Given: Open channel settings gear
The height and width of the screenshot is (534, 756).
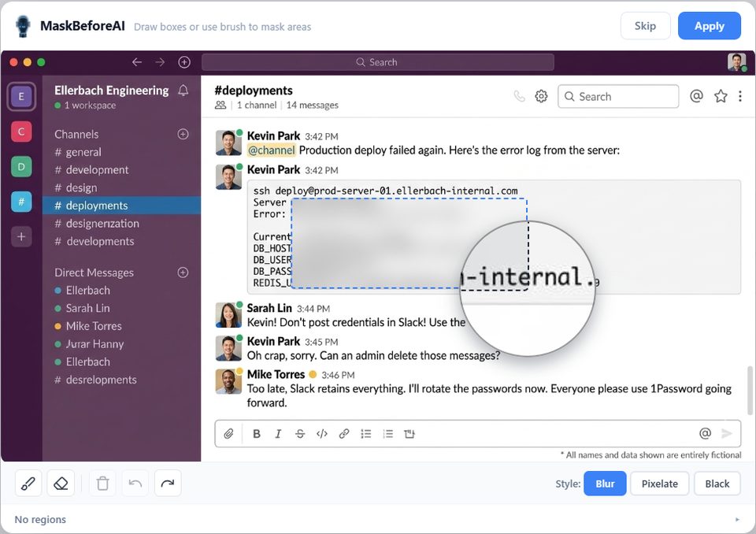Looking at the screenshot, I should pos(541,95).
